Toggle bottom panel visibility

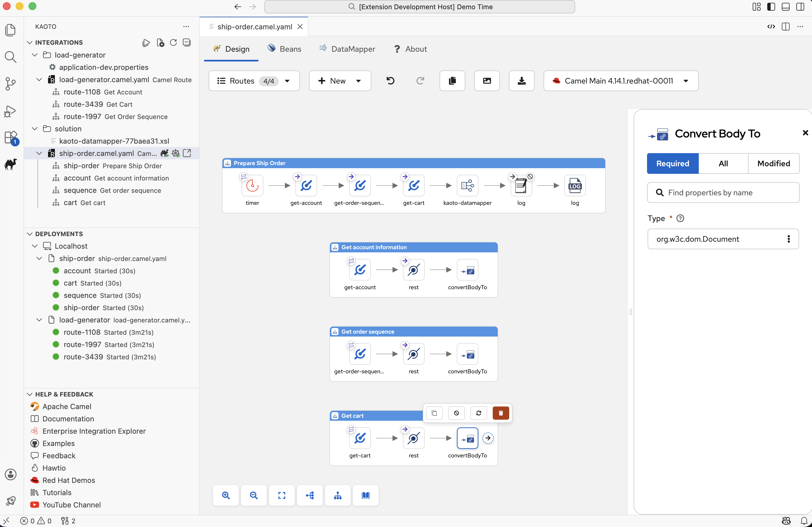(x=785, y=7)
